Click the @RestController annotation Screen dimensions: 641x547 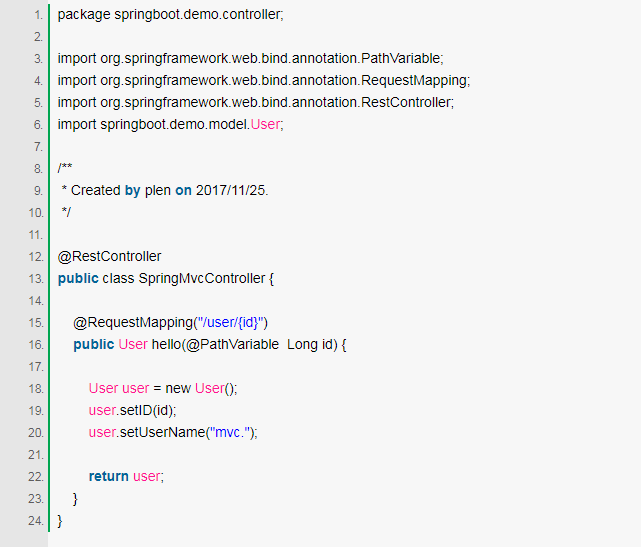[110, 257]
